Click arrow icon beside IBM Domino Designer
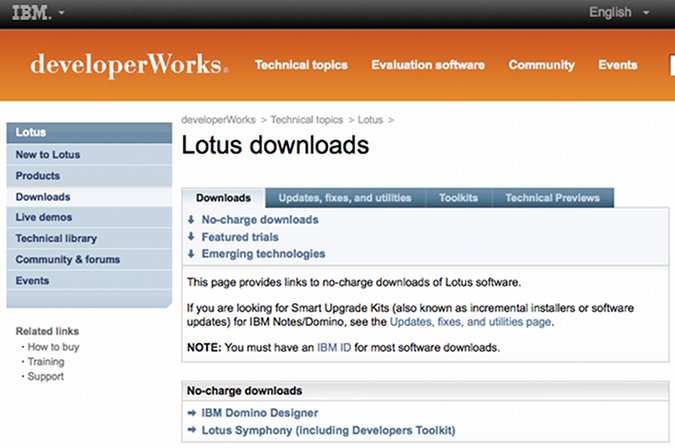 click(x=192, y=413)
